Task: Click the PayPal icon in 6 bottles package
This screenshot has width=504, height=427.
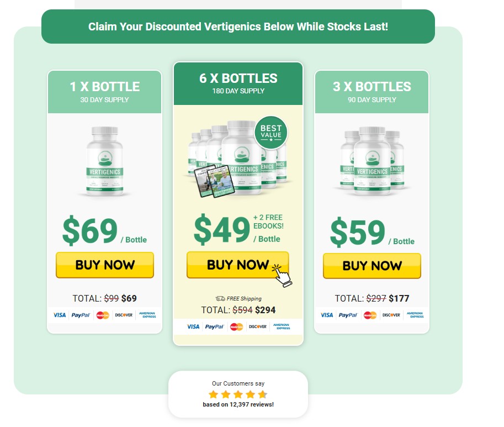Action: coord(214,327)
